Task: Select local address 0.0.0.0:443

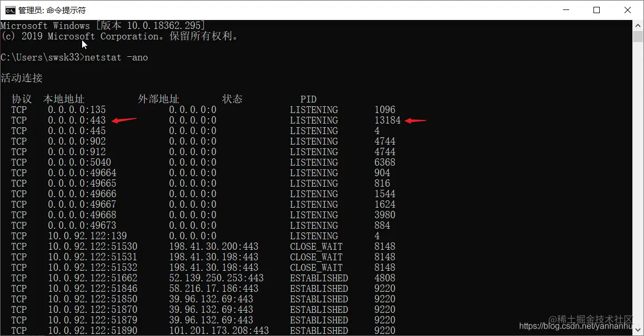Action: point(77,120)
